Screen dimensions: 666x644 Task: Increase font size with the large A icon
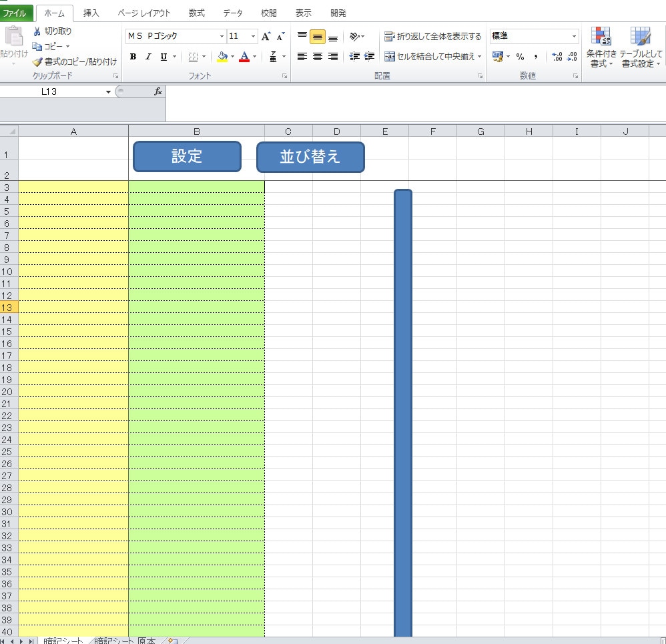point(266,36)
